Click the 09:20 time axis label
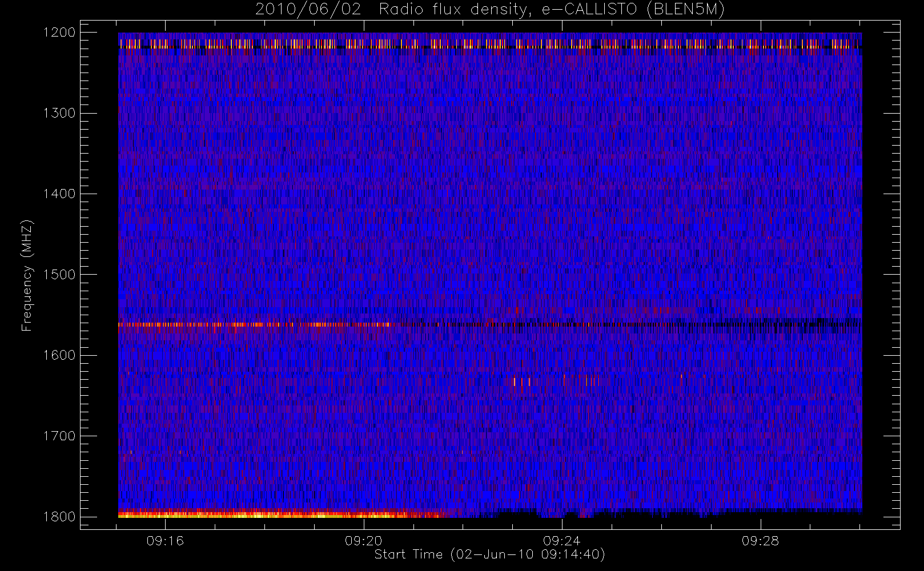This screenshot has height=571, width=924. [x=364, y=541]
